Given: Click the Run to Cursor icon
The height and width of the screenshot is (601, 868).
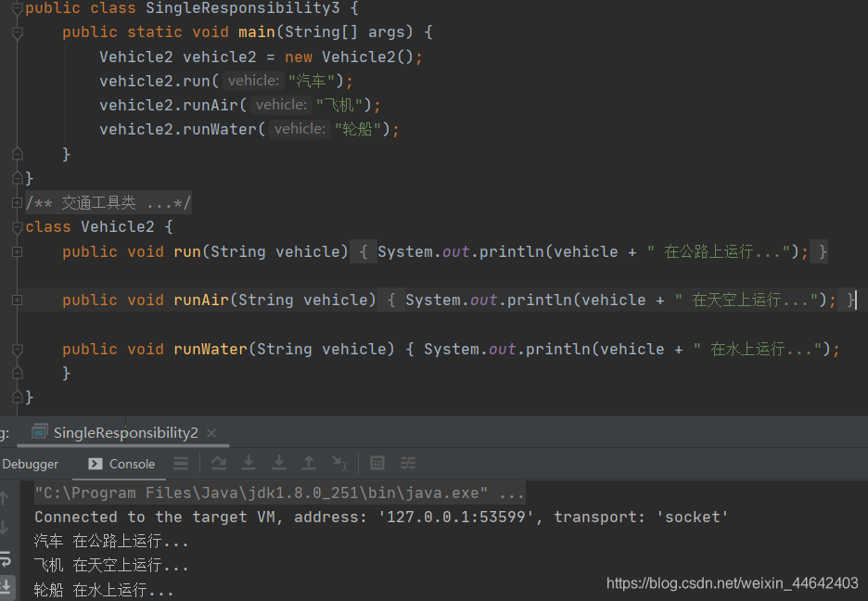Looking at the screenshot, I should pyautogui.click(x=339, y=463).
